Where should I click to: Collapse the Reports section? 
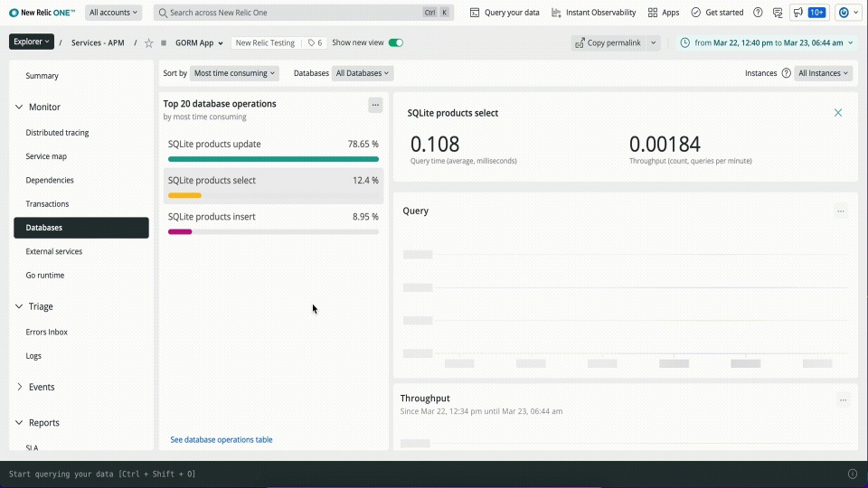(x=19, y=422)
